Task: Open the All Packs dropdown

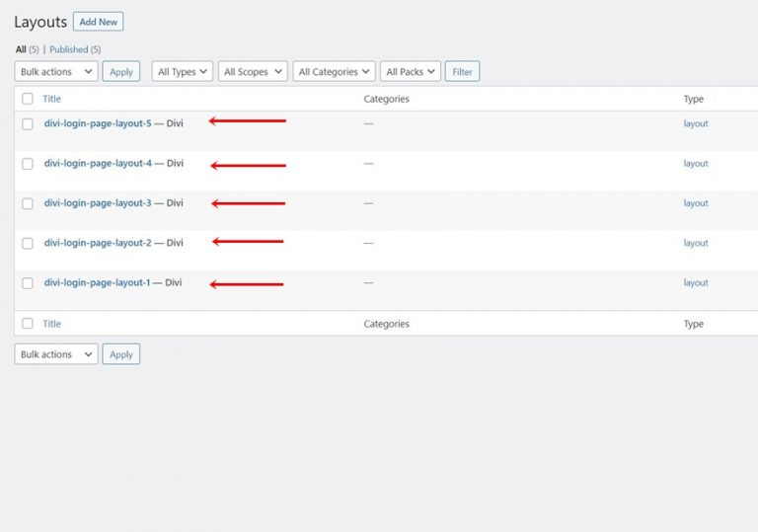Action: (x=410, y=72)
